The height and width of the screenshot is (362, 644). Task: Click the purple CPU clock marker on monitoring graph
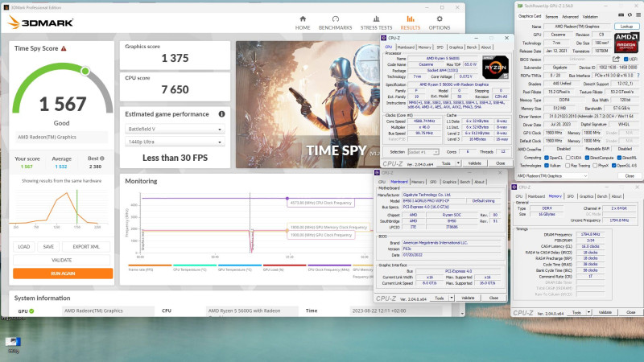(x=287, y=198)
